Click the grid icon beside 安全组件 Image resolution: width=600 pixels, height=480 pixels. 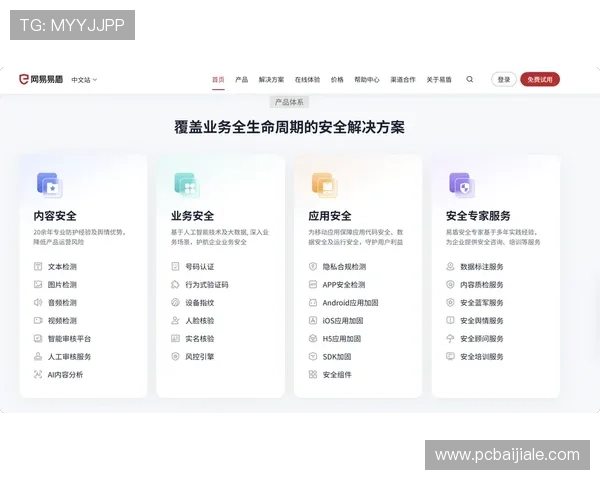point(313,374)
